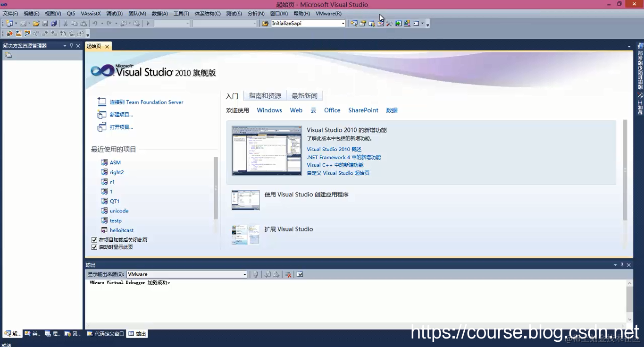644x347 pixels.
Task: Switch to 代码定义窗口 bottom tab
Action: pyautogui.click(x=106, y=334)
